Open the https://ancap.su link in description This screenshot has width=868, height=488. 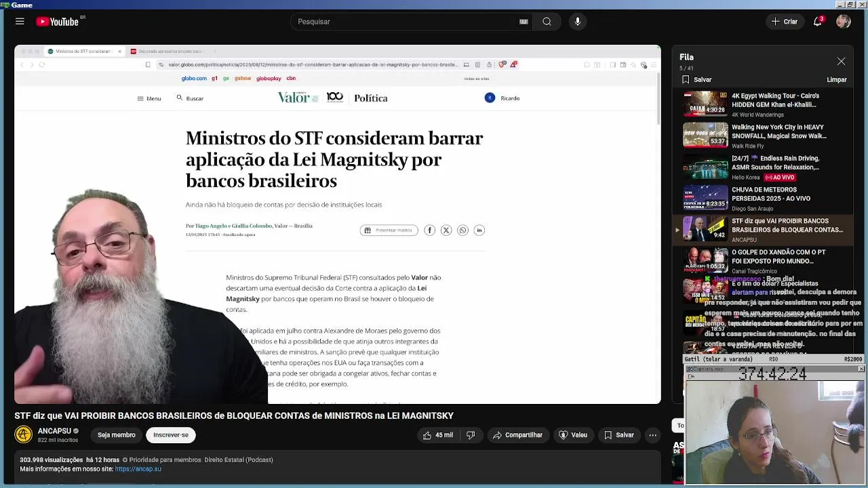click(x=138, y=469)
